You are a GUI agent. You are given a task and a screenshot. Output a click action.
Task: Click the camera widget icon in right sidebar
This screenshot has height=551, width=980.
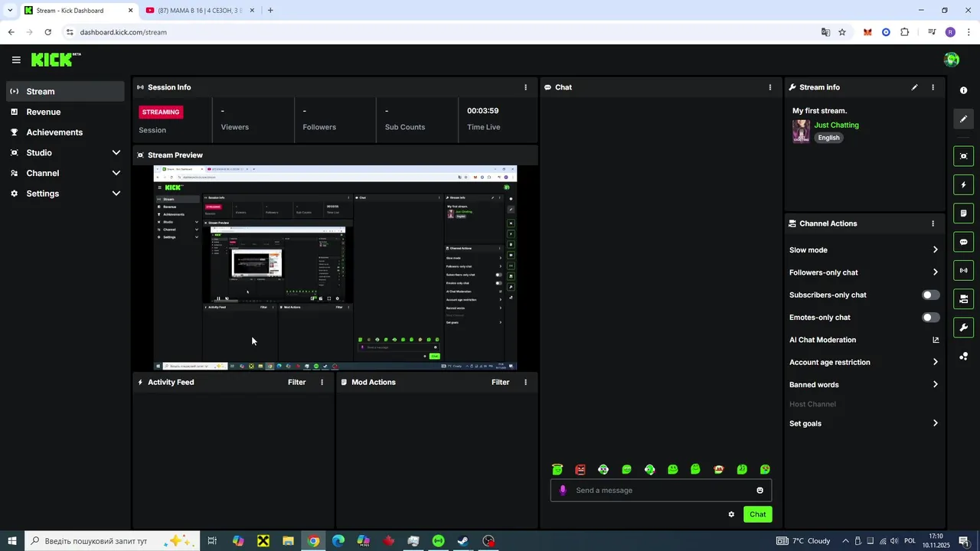(x=963, y=299)
